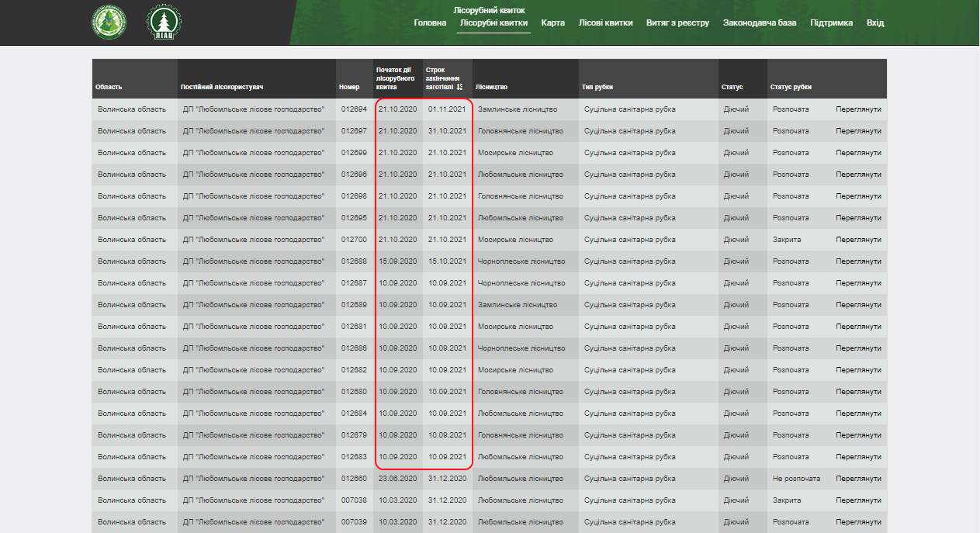Sort by the Тип рубки column header

point(597,87)
